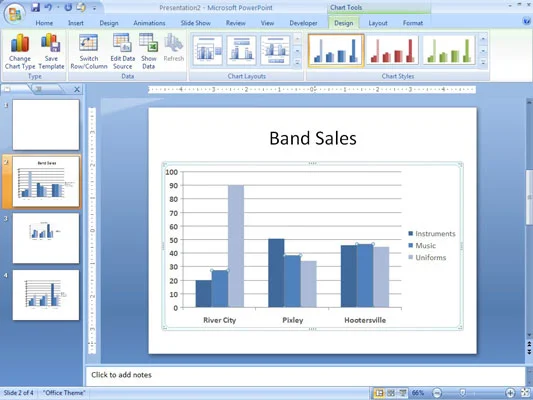
Task: Switch to Normal view in status bar
Action: pyautogui.click(x=379, y=393)
